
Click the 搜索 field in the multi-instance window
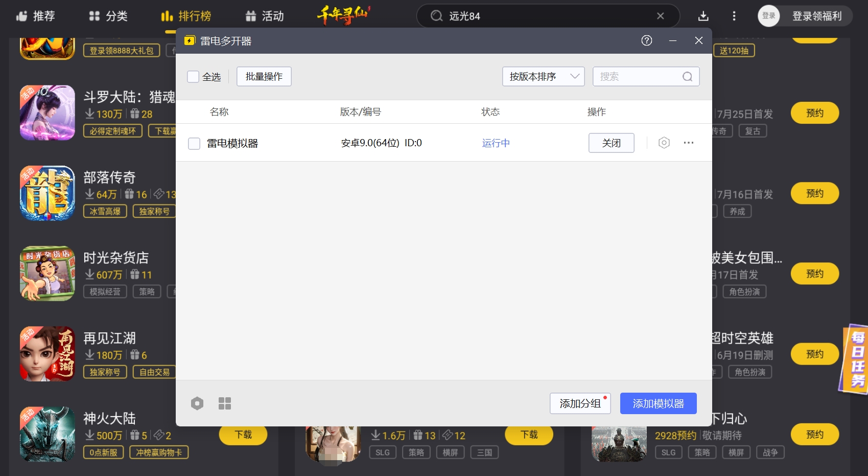(646, 77)
